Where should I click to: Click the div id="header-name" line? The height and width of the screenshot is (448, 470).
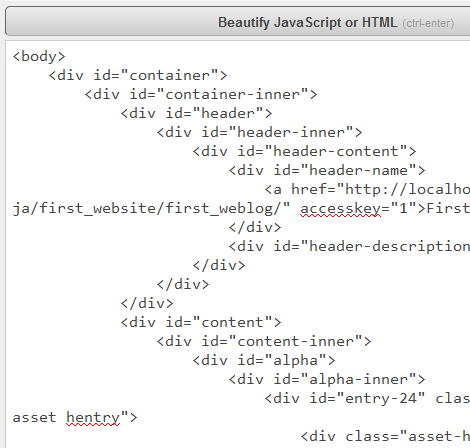[327, 170]
